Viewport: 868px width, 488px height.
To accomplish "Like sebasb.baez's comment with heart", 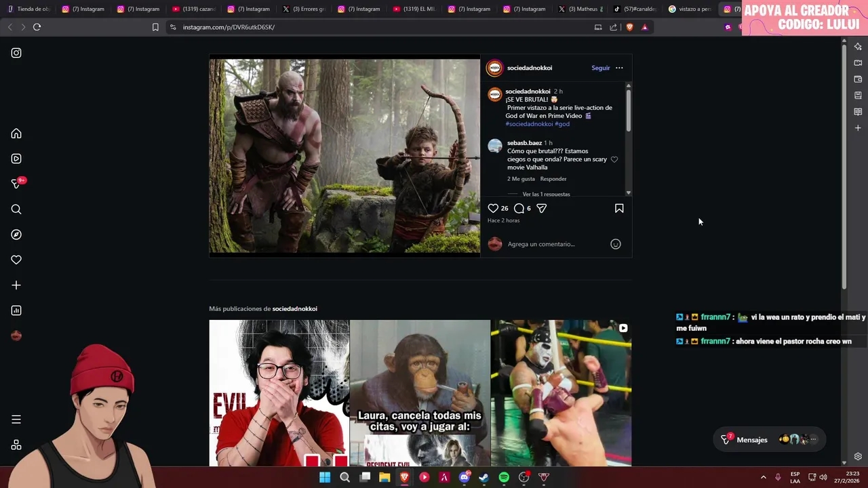I will click(x=614, y=159).
